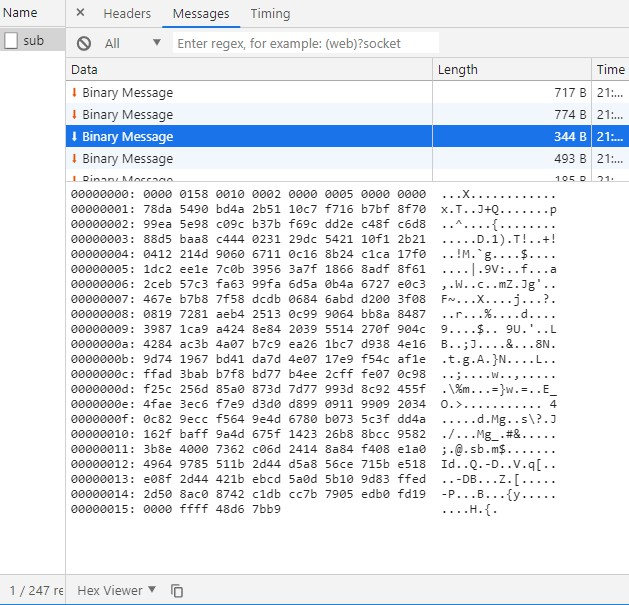Click the down arrow on the 717 B message
The width and height of the screenshot is (629, 605).
(74, 93)
